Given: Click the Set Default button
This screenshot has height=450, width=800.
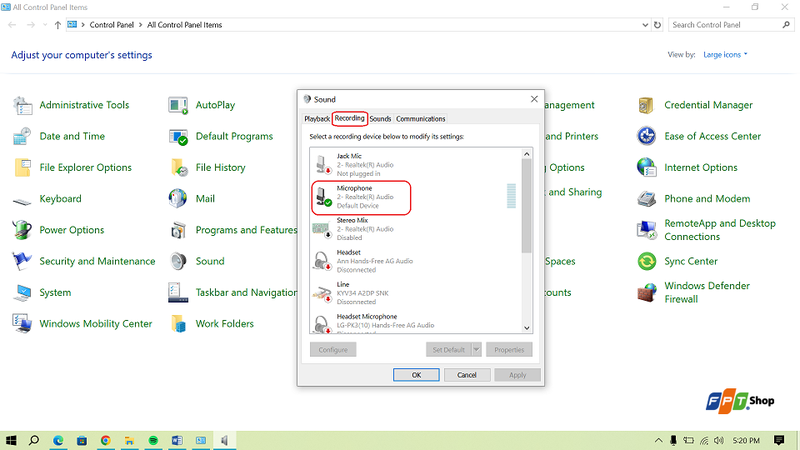Looking at the screenshot, I should coord(448,350).
